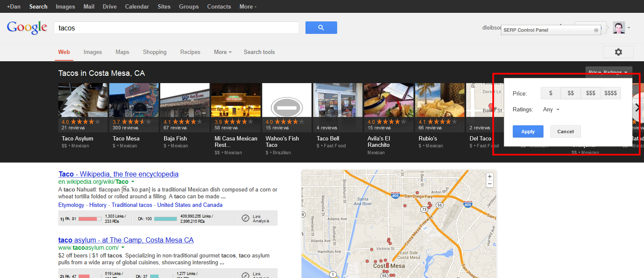Click the tacos search input field

(x=177, y=27)
